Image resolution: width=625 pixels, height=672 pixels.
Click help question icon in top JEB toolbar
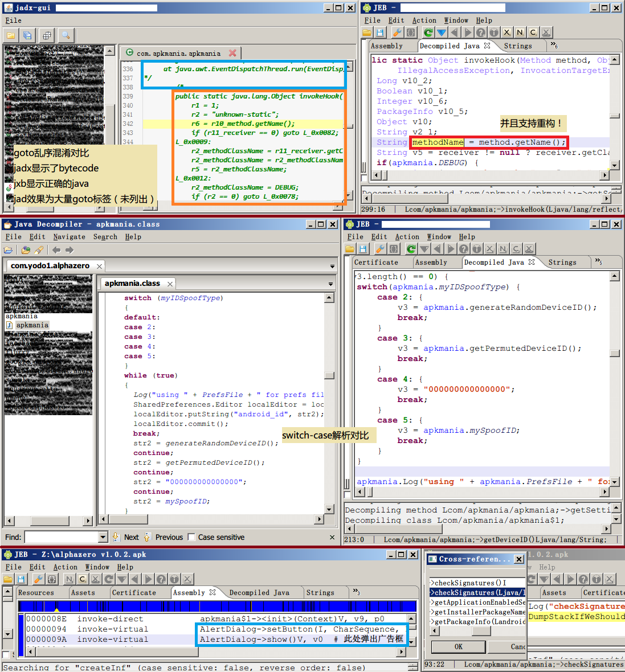481,32
